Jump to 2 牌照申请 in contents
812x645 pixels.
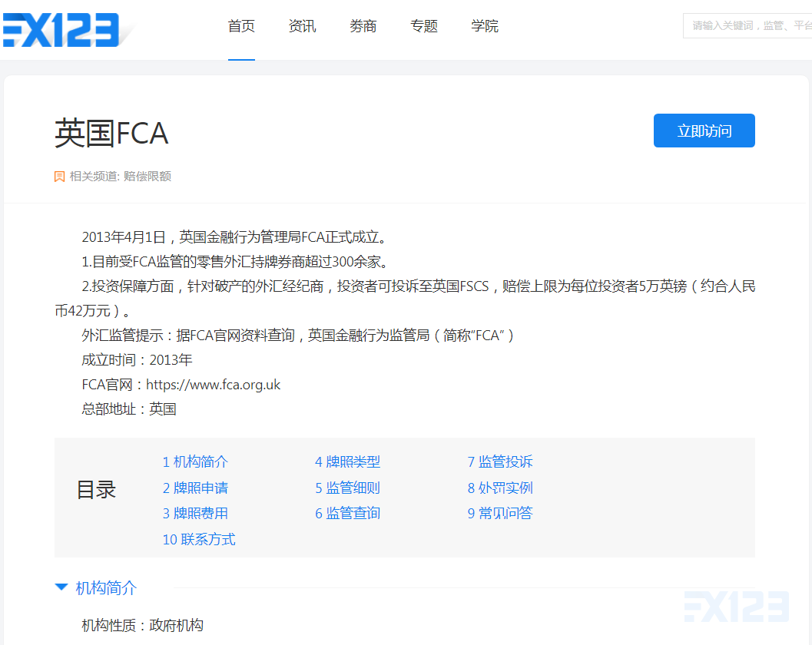195,488
